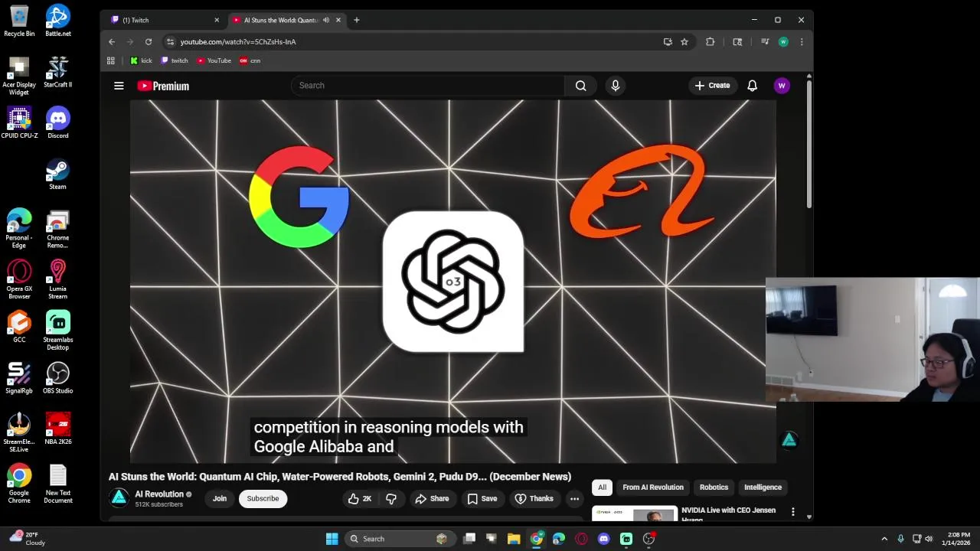
Task: Open the Chrome apps grid in bookmarks bar
Action: pos(111,60)
